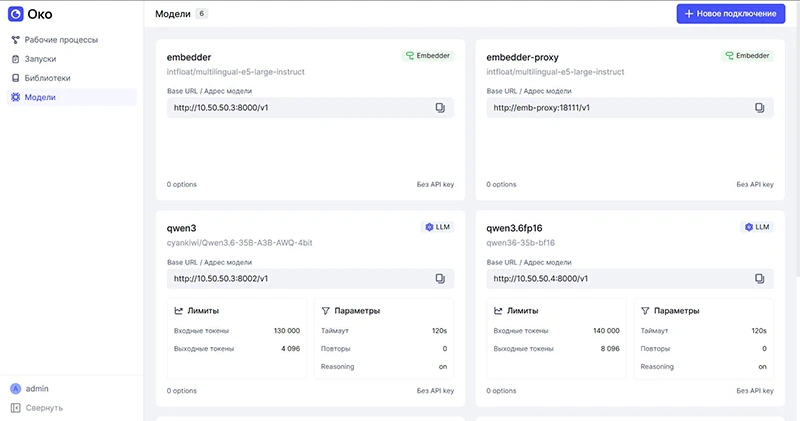Copy qwen3 base URL
This screenshot has height=421, width=800.
coord(440,279)
